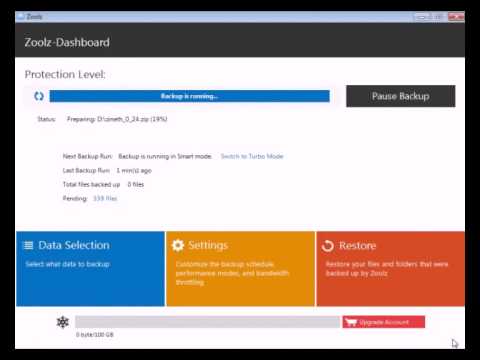Open the Restore tile
Screen dimensions: 480x360
pos(391,269)
